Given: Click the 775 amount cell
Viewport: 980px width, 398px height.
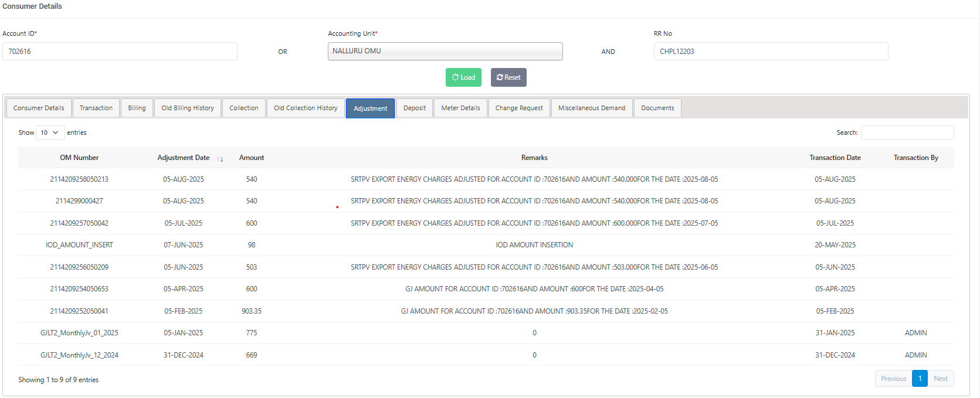Looking at the screenshot, I should 252,333.
